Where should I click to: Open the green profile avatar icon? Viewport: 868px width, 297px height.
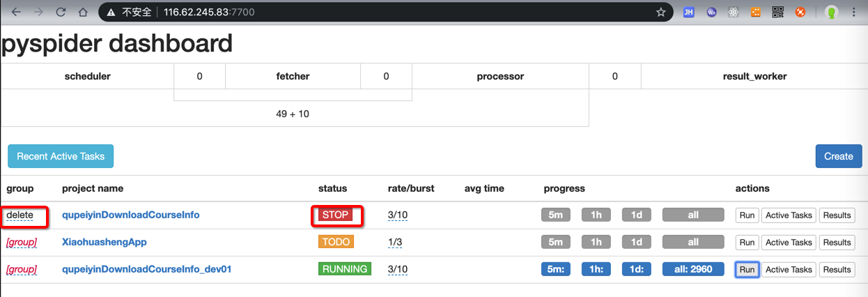tap(832, 12)
